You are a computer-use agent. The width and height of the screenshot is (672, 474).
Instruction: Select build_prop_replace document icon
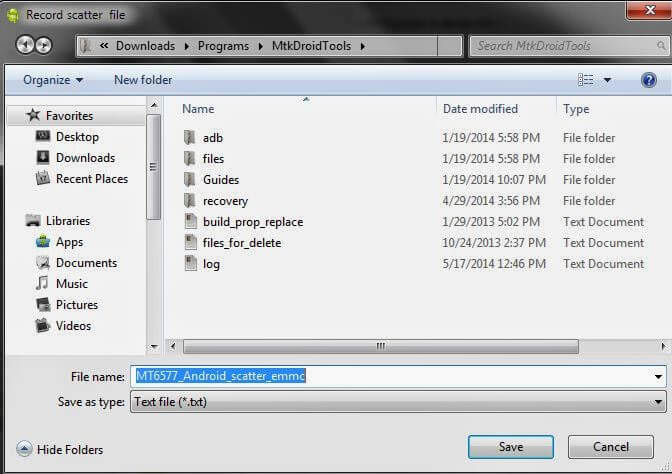[190, 222]
